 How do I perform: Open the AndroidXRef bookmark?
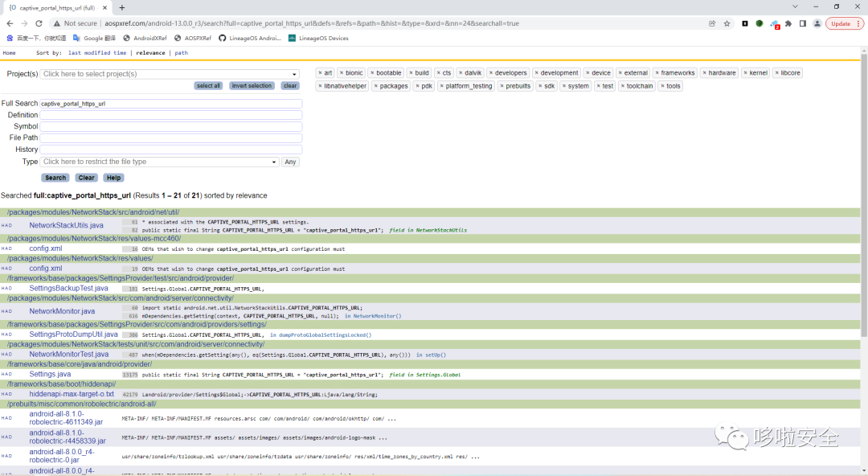tap(145, 39)
